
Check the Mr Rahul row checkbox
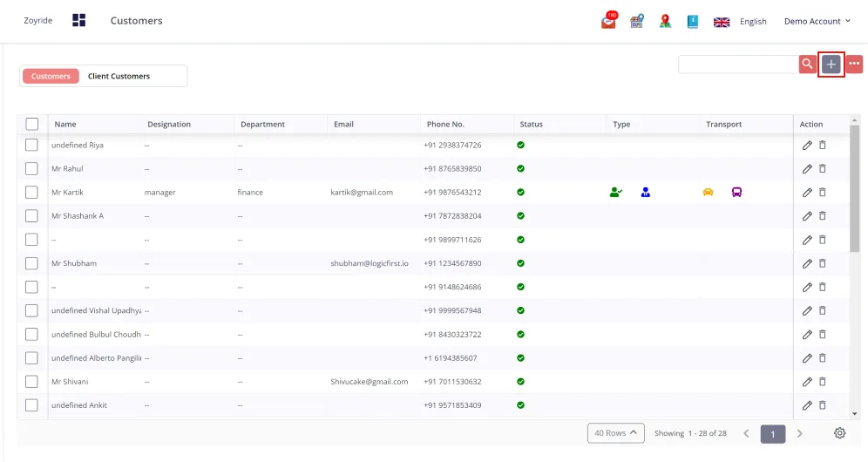(31, 168)
